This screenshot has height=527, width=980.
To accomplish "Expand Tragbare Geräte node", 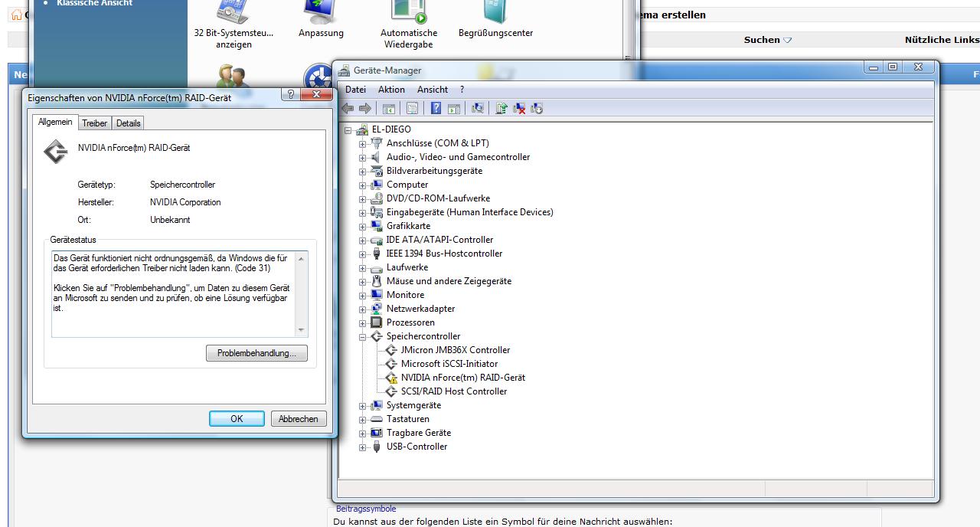I will point(363,434).
